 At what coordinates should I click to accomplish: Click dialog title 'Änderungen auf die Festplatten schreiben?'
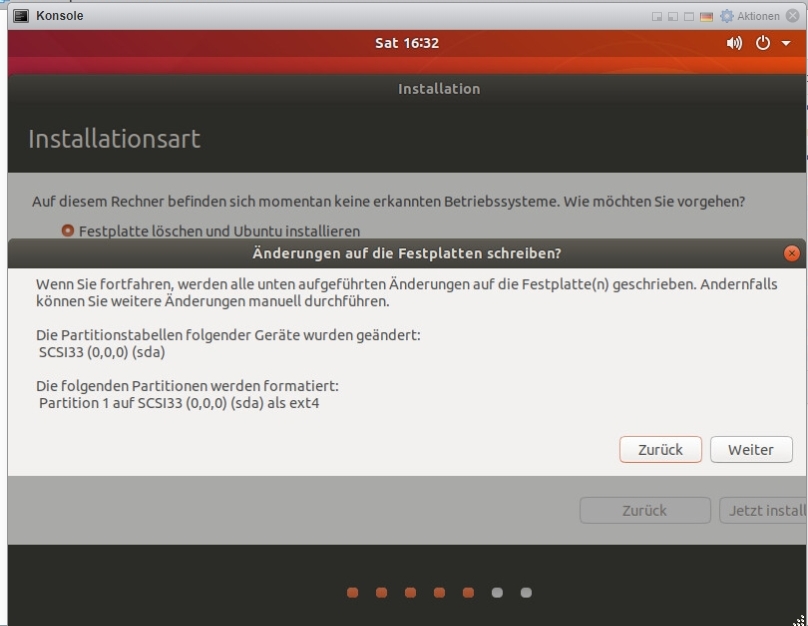point(407,253)
